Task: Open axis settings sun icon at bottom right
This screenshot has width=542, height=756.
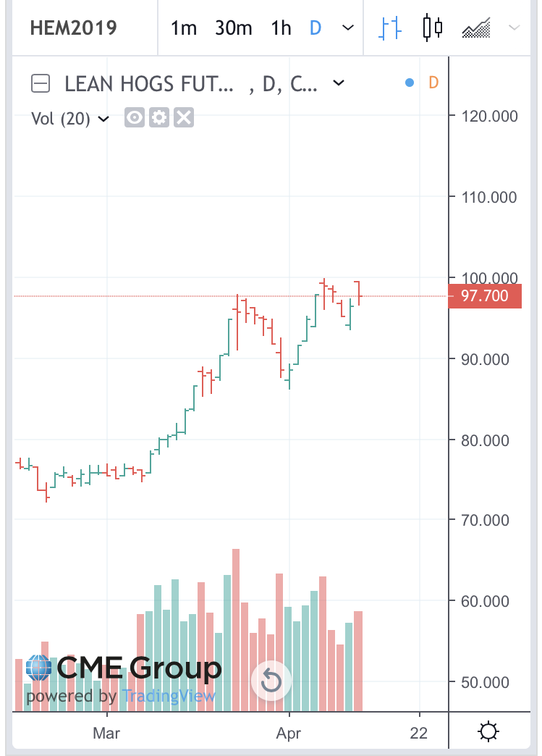Action: point(488,732)
